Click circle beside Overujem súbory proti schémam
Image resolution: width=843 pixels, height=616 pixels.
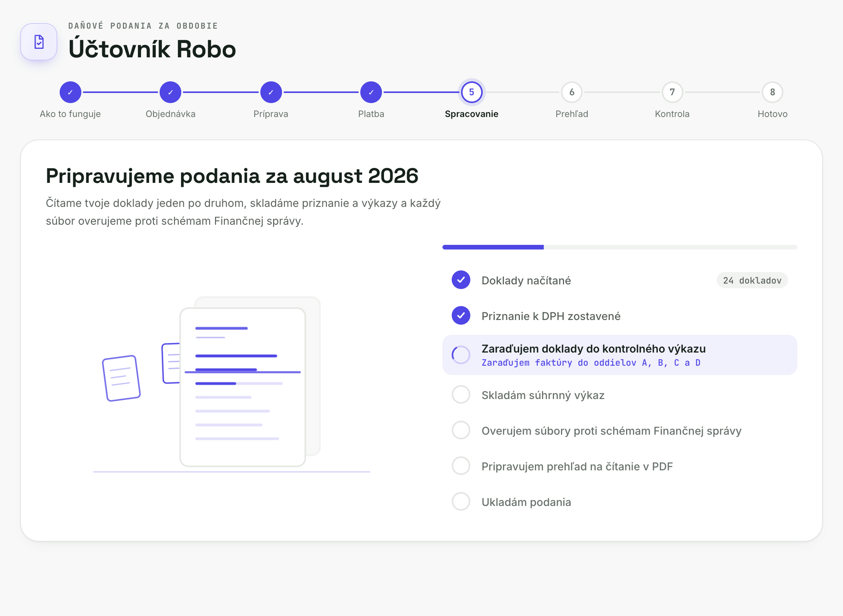461,430
